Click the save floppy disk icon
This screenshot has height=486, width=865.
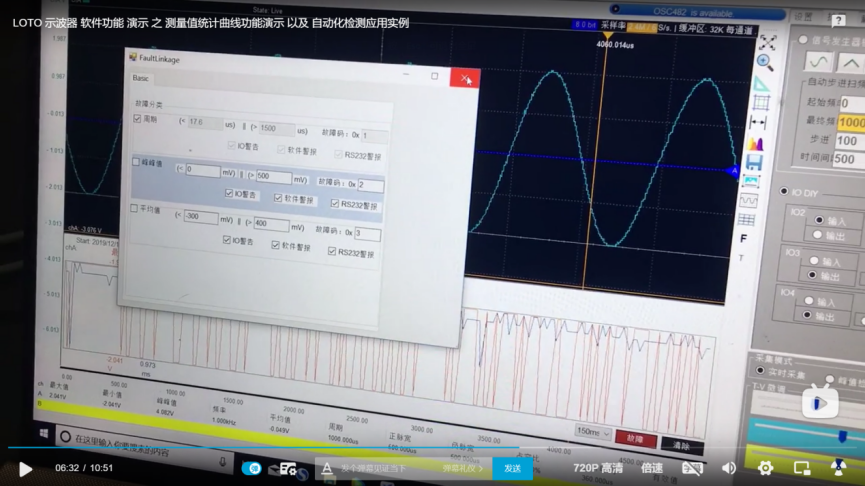click(x=754, y=162)
